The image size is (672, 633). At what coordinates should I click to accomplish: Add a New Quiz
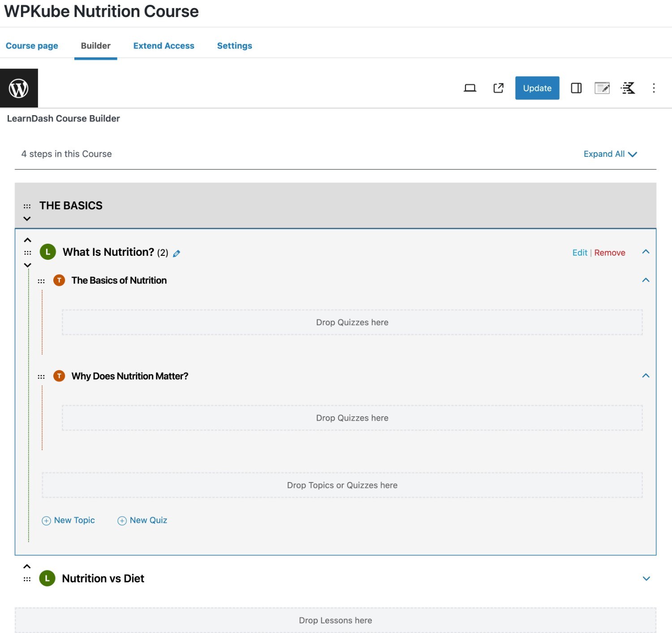pyautogui.click(x=142, y=520)
